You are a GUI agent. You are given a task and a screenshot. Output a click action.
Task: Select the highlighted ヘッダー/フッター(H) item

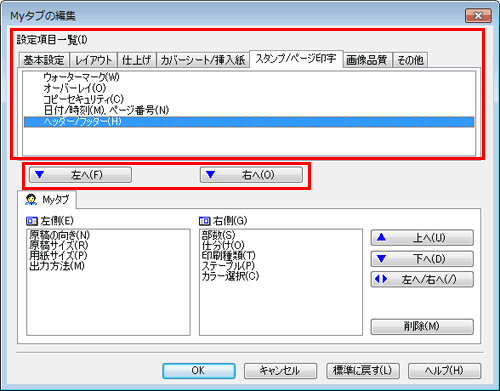249,122
